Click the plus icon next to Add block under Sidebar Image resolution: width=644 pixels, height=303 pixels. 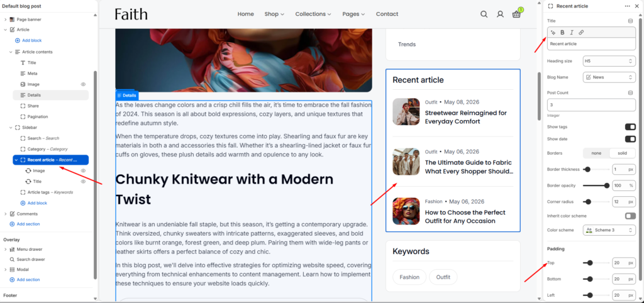[x=23, y=203]
